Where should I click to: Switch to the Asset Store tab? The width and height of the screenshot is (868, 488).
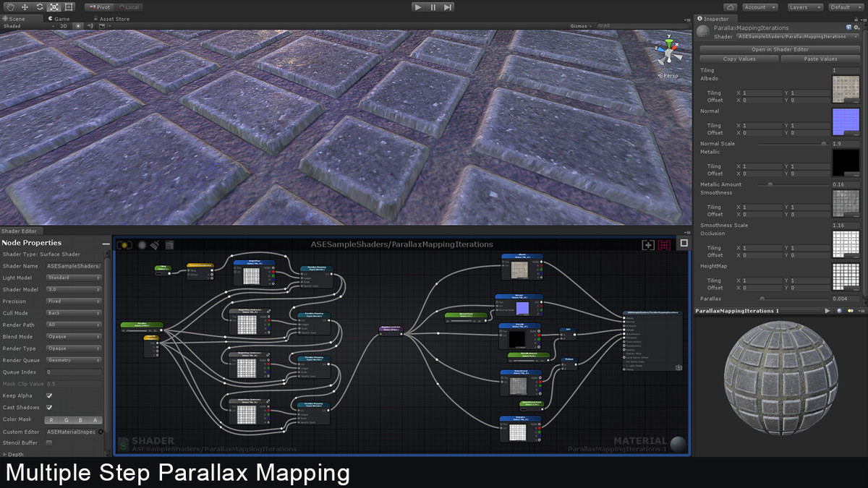(x=111, y=19)
